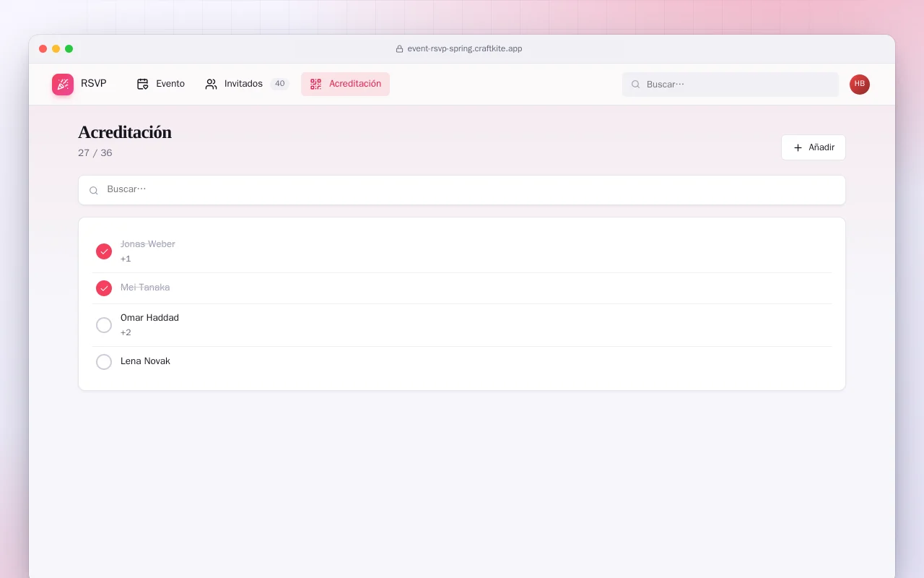Maximize the window with green button
This screenshot has height=578, width=924.
[x=69, y=49]
